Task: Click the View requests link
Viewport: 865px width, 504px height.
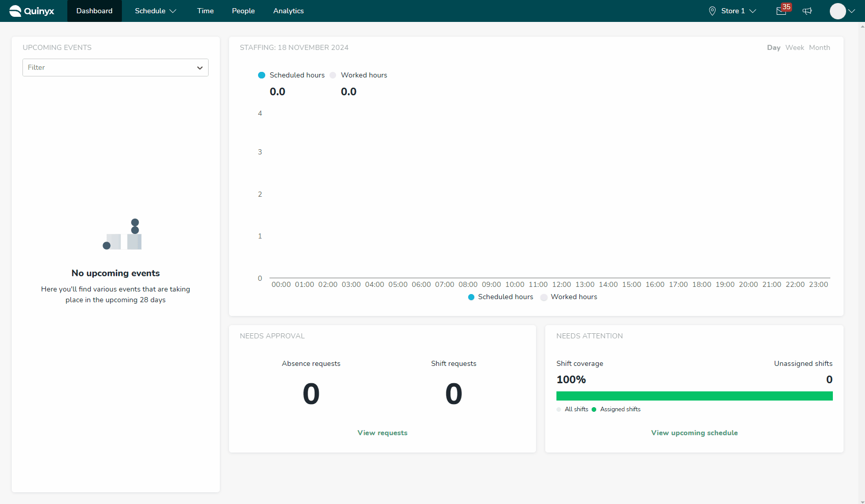Action: [383, 433]
